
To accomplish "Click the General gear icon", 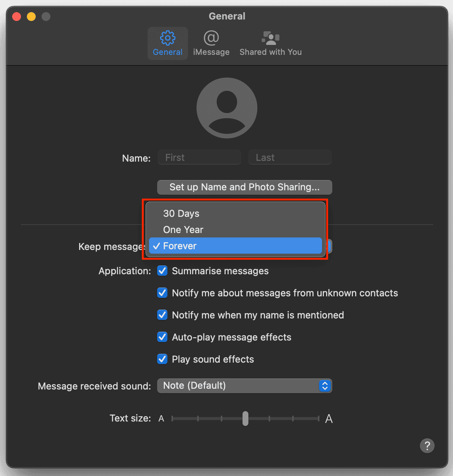I will coord(167,38).
